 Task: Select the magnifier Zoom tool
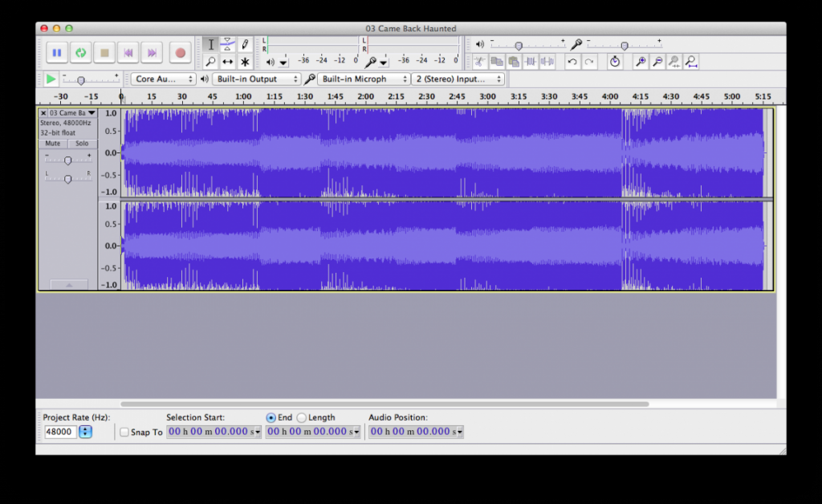[211, 62]
